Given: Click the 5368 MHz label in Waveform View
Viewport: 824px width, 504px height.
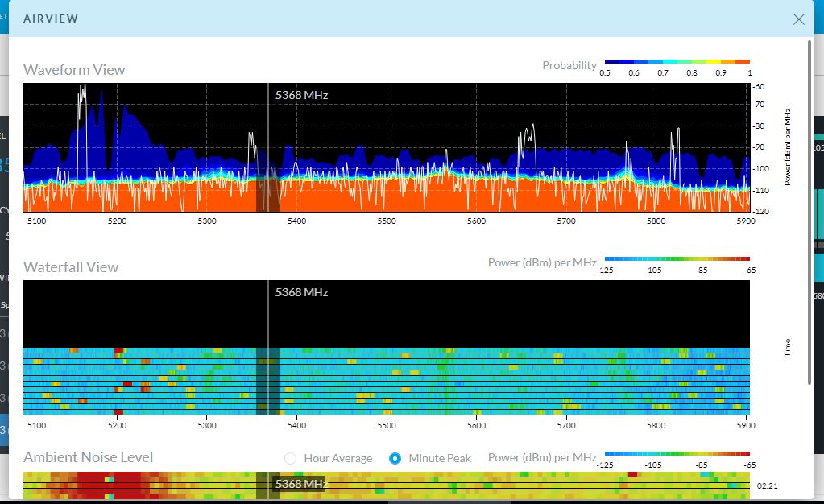Looking at the screenshot, I should (x=301, y=95).
